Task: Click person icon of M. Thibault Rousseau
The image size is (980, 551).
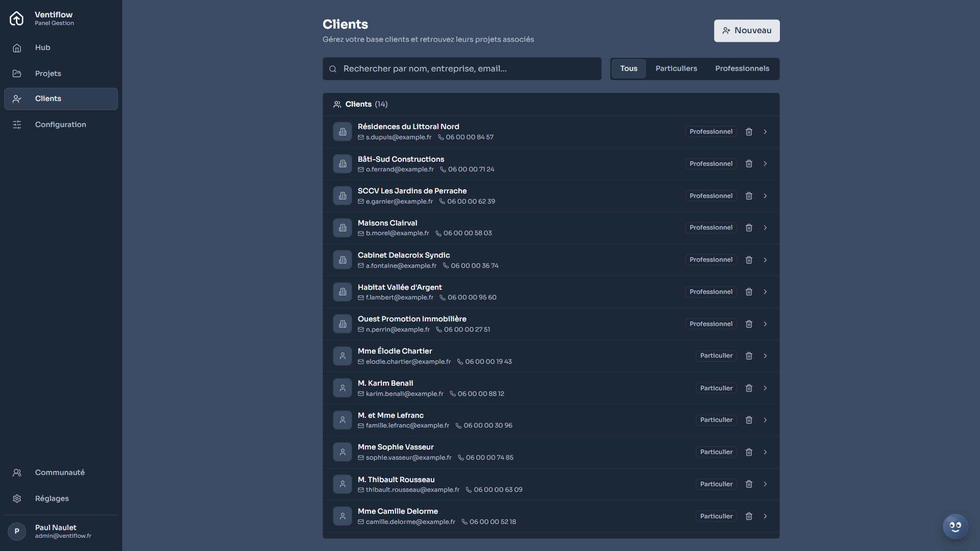Action: [342, 484]
